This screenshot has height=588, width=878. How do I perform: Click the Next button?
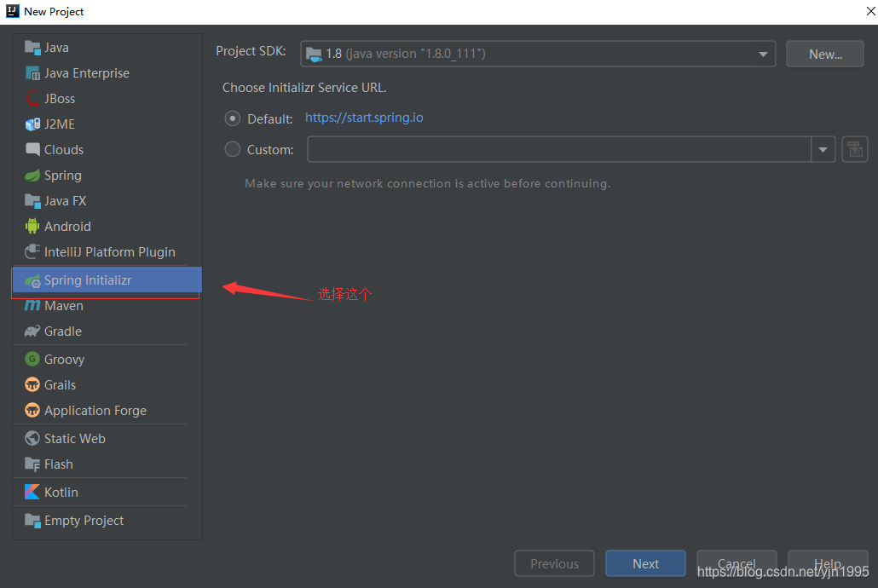click(645, 564)
